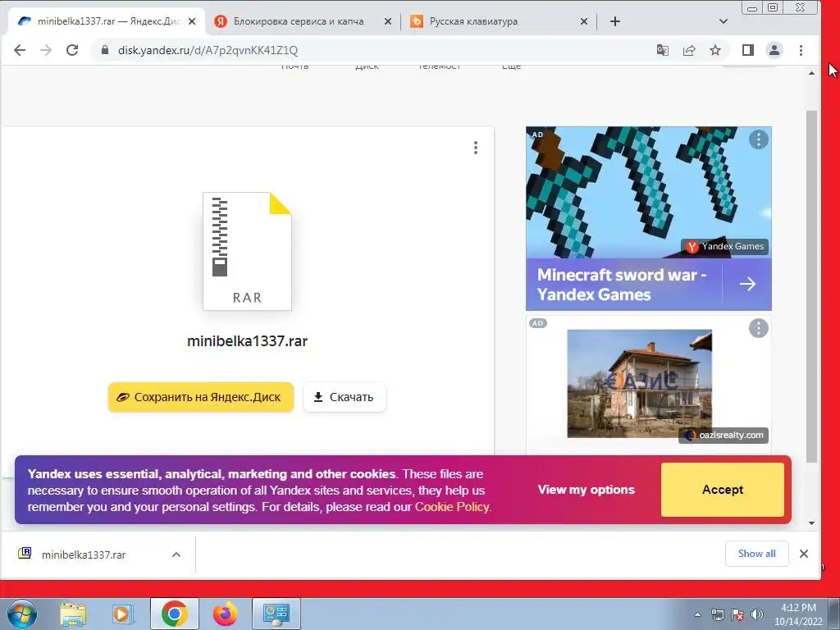The width and height of the screenshot is (840, 630).
Task: Reload the page with refresh icon
Action: click(x=72, y=50)
